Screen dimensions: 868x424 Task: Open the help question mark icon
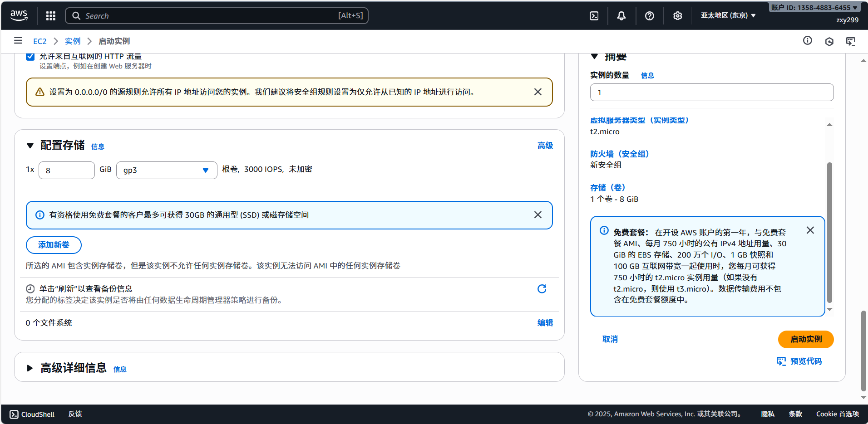click(650, 16)
